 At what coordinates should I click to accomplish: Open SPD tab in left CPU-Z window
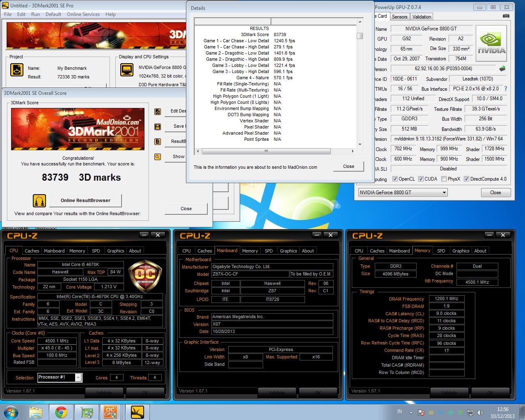pos(96,251)
